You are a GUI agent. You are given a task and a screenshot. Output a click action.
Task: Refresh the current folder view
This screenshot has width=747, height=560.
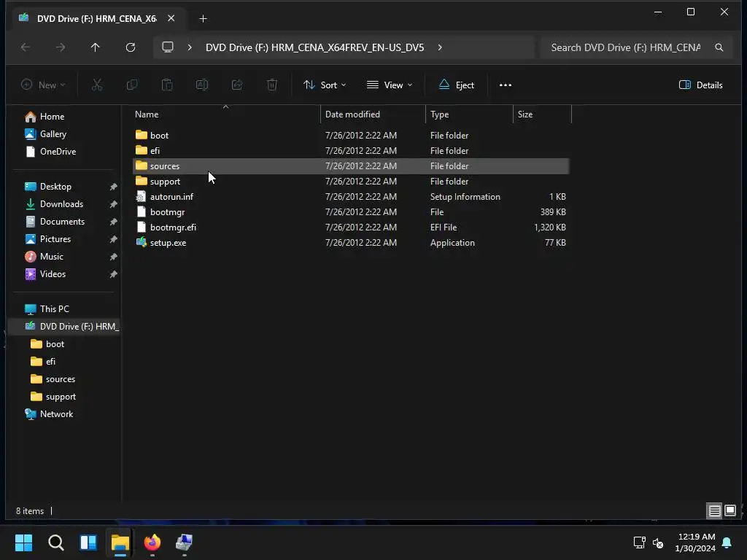130,47
